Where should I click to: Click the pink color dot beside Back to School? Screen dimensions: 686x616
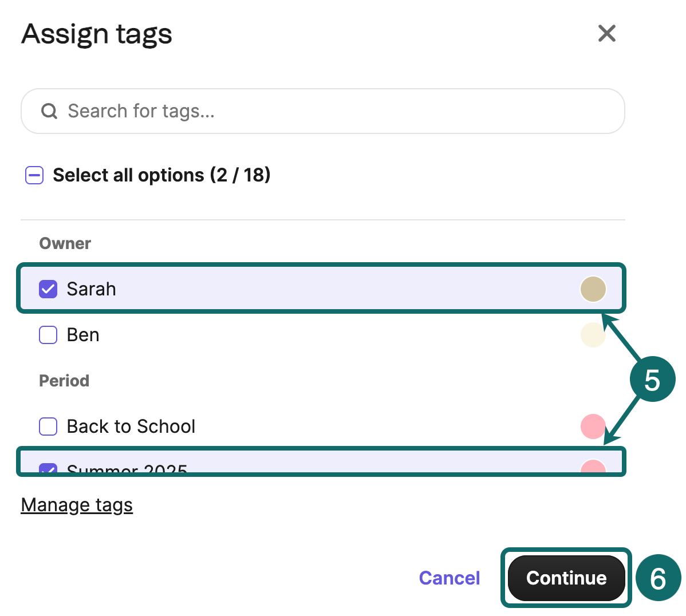pyautogui.click(x=593, y=427)
